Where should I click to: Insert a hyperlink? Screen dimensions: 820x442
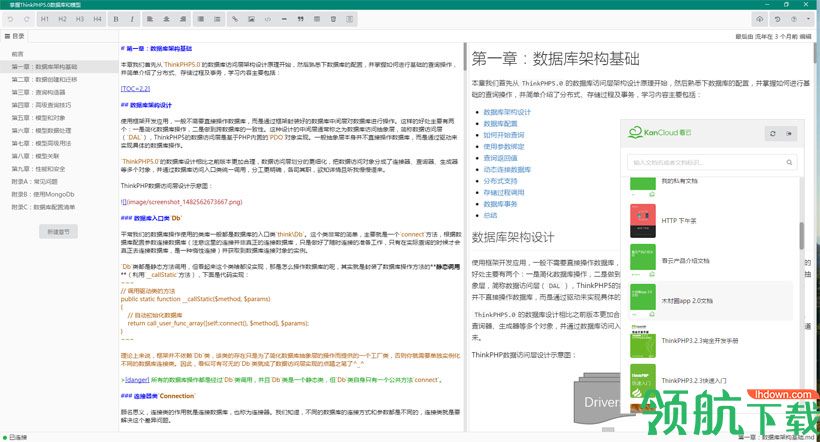(235, 19)
